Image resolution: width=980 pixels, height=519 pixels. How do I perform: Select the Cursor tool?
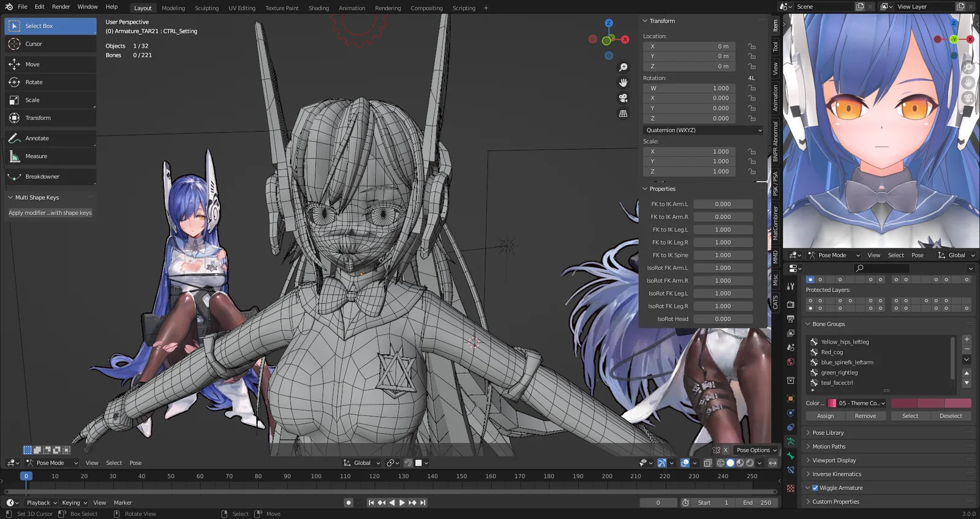click(x=50, y=44)
